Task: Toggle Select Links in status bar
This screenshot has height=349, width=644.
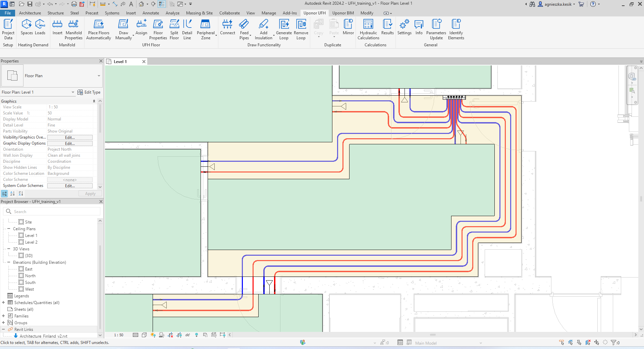Action: click(562, 343)
